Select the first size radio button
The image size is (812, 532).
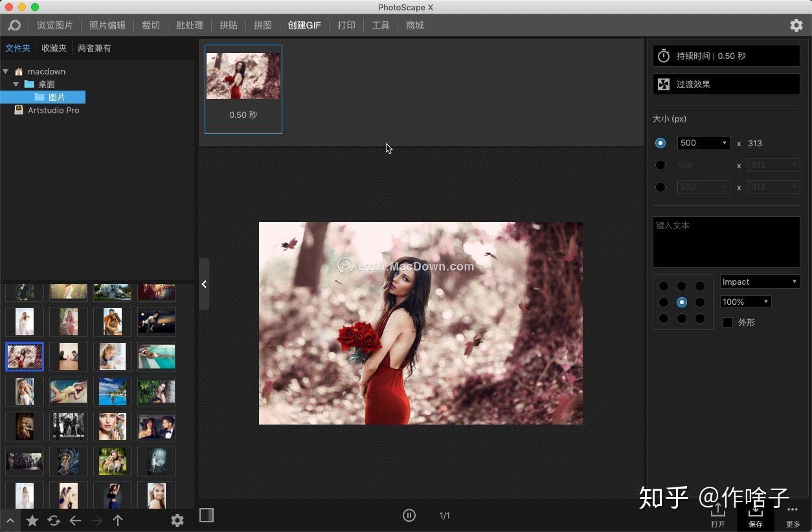pyautogui.click(x=660, y=142)
